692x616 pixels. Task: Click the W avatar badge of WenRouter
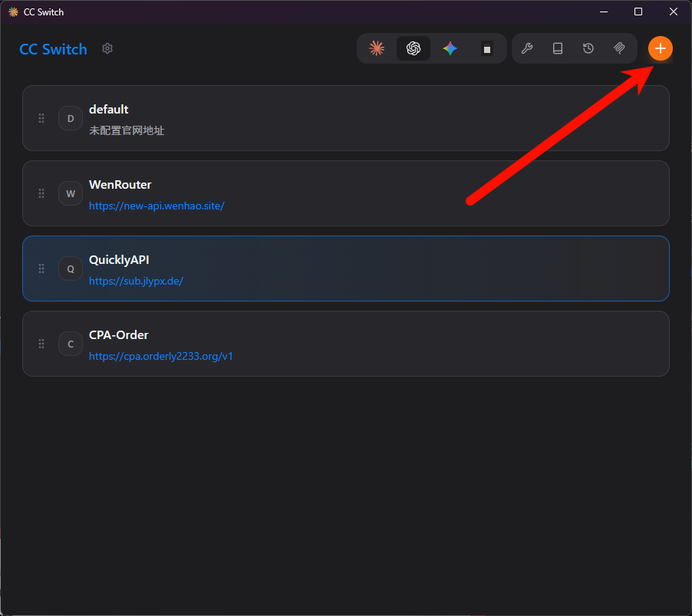pos(71,193)
